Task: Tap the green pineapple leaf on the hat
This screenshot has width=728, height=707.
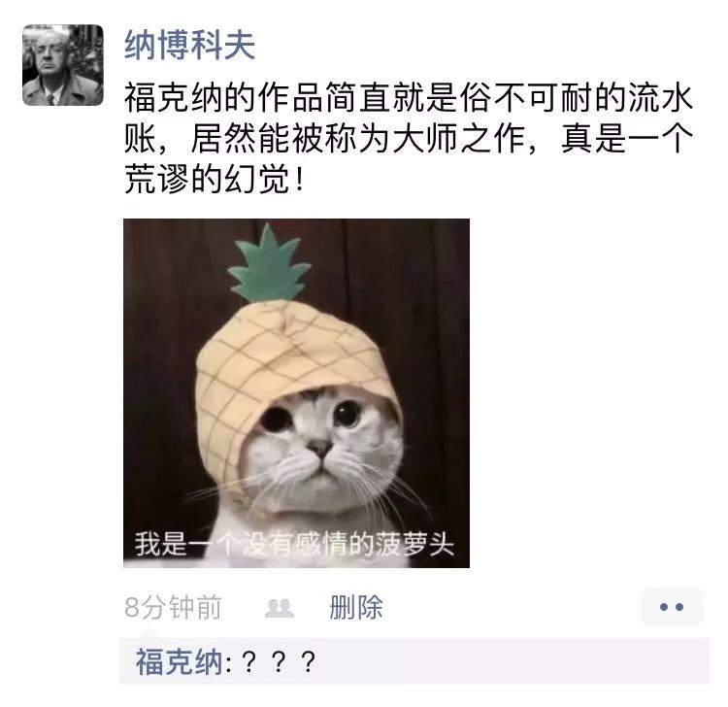Action: click(x=269, y=263)
